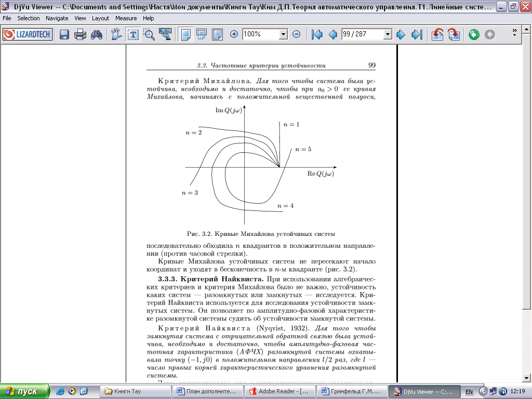Open the Help menu

[x=148, y=18]
